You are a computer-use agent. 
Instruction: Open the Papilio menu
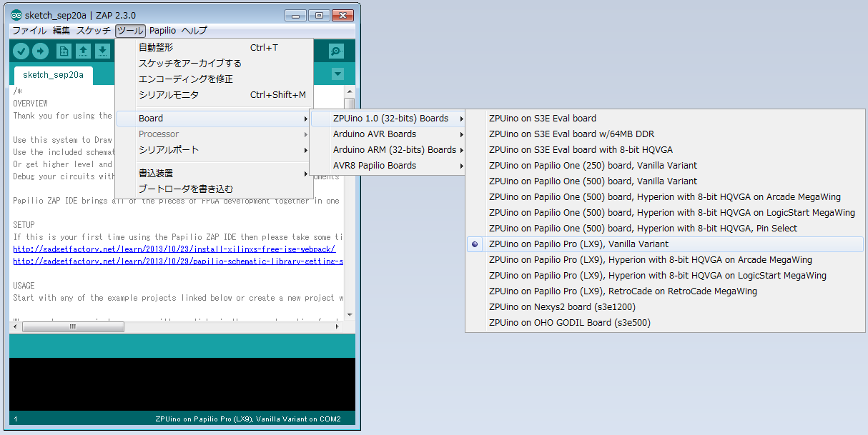click(163, 31)
